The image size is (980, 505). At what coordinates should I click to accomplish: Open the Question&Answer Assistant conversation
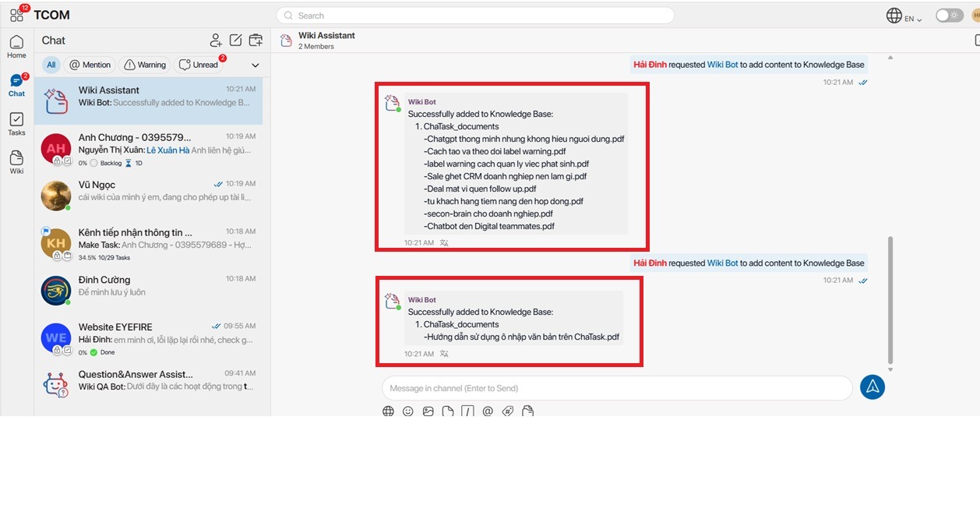[x=149, y=383]
